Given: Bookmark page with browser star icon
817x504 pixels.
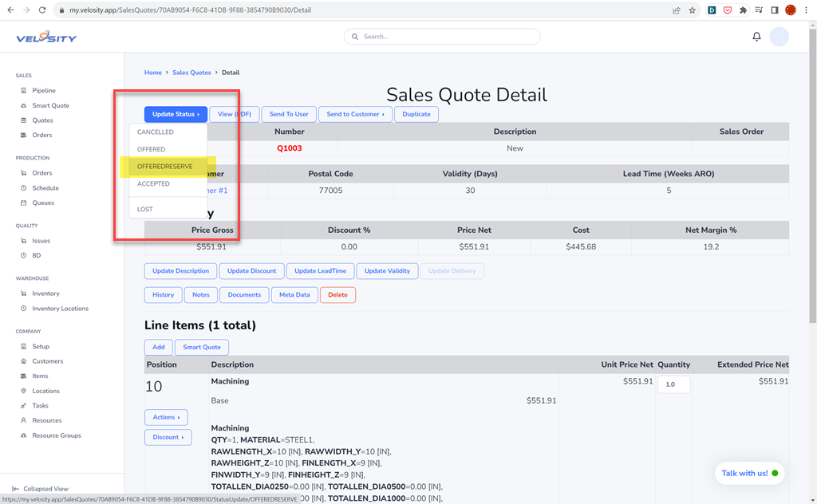Looking at the screenshot, I should click(x=692, y=10).
